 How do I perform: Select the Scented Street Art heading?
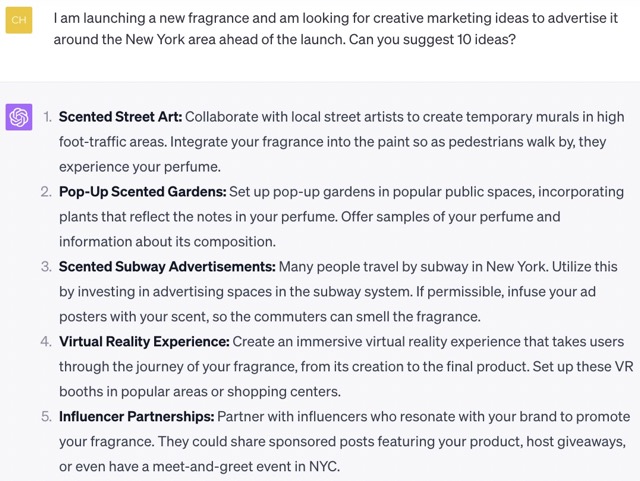click(120, 117)
